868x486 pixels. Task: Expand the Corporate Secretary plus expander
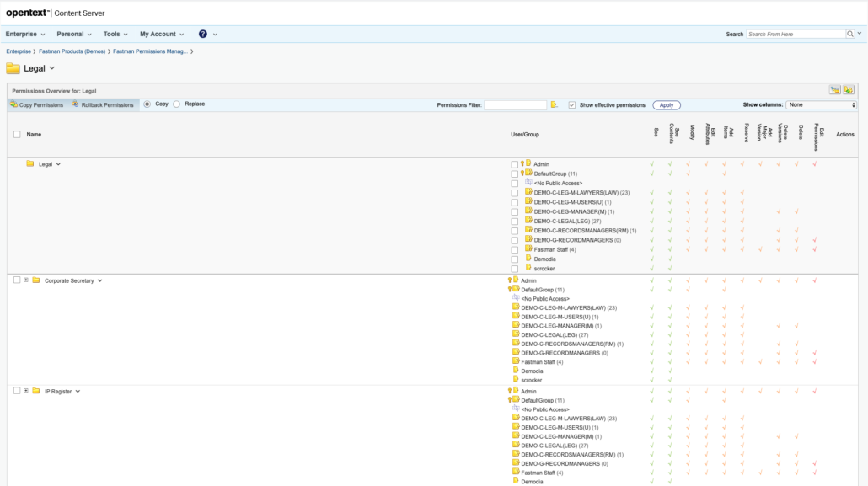[26, 280]
